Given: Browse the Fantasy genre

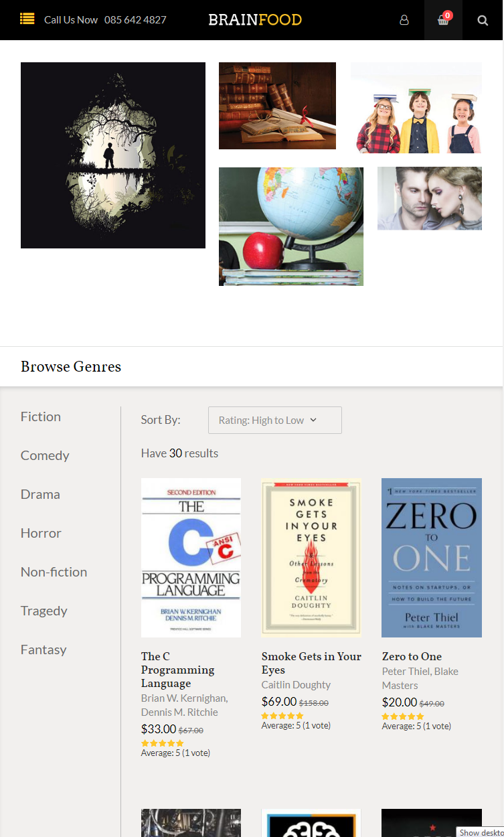Looking at the screenshot, I should coord(44,650).
